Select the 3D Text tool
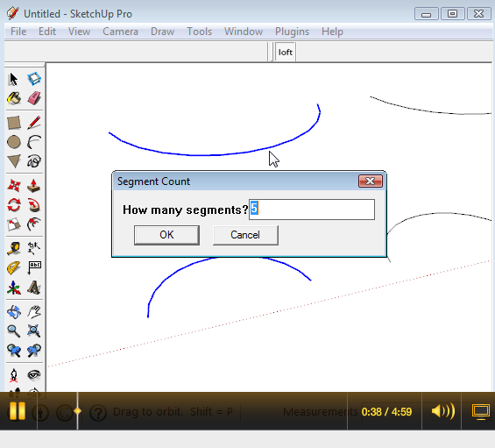495x448 pixels. coord(34,288)
